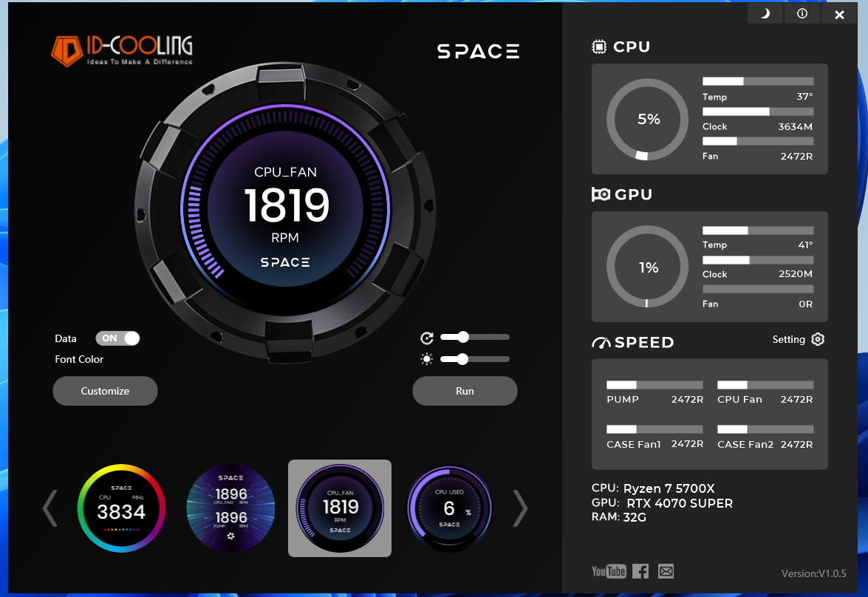868x597 pixels.
Task: Adjust the screen rotation slider
Action: pos(475,337)
